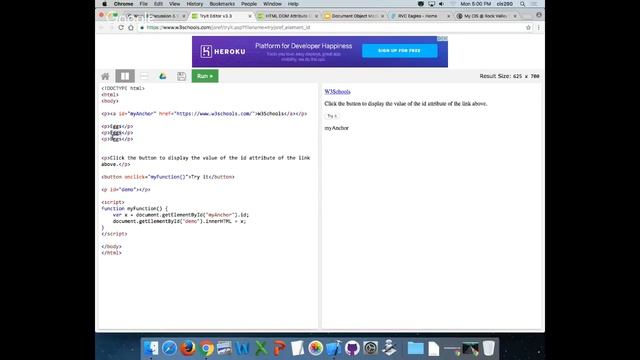
Task: Open Firefox from the dock
Action: tap(188, 348)
